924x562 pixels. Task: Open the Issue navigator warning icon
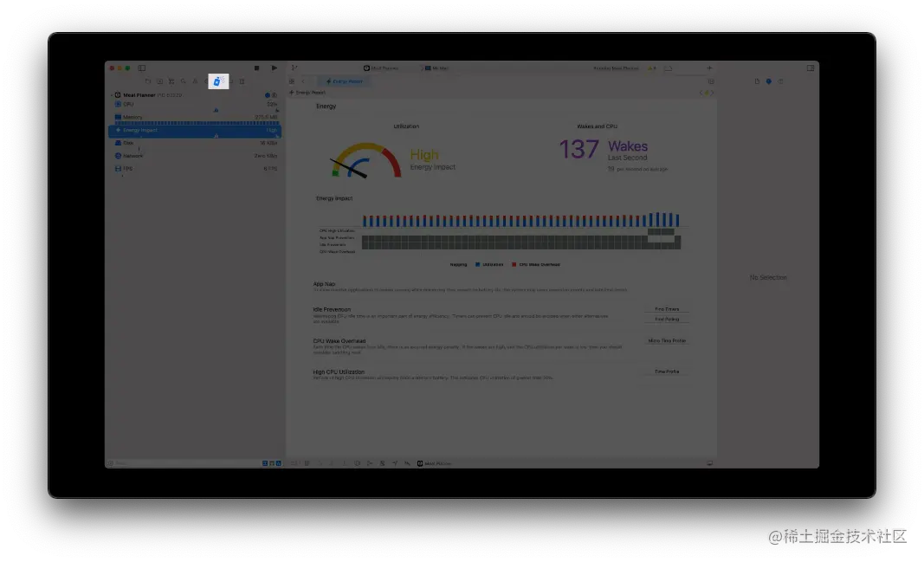point(195,81)
